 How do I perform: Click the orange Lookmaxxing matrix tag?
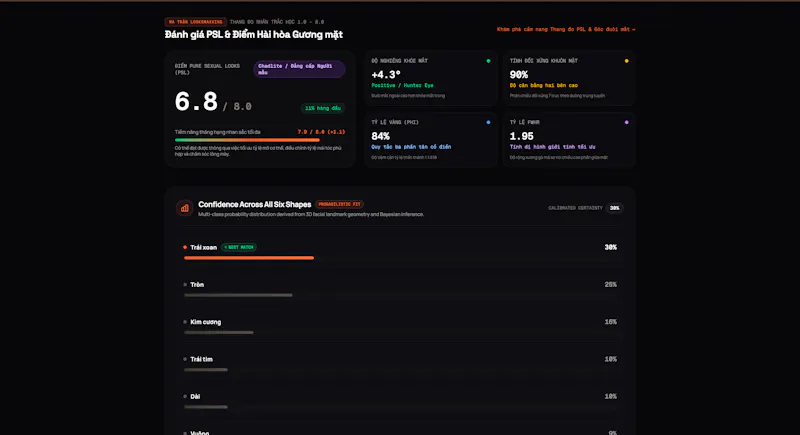point(195,22)
